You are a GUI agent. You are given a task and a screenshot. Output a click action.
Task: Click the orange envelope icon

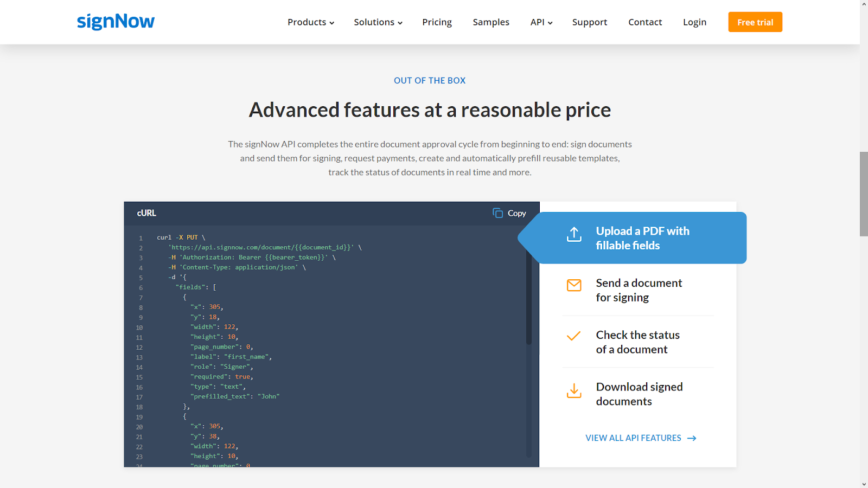tap(574, 285)
